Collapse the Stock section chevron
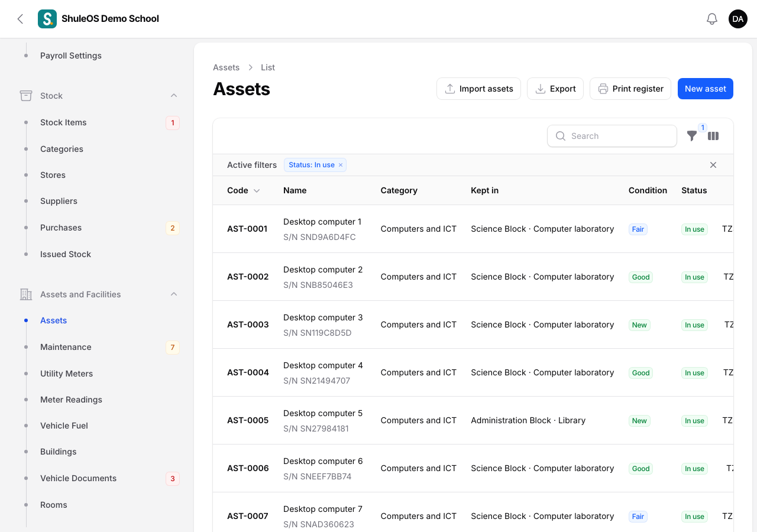The width and height of the screenshot is (757, 532). (x=174, y=96)
